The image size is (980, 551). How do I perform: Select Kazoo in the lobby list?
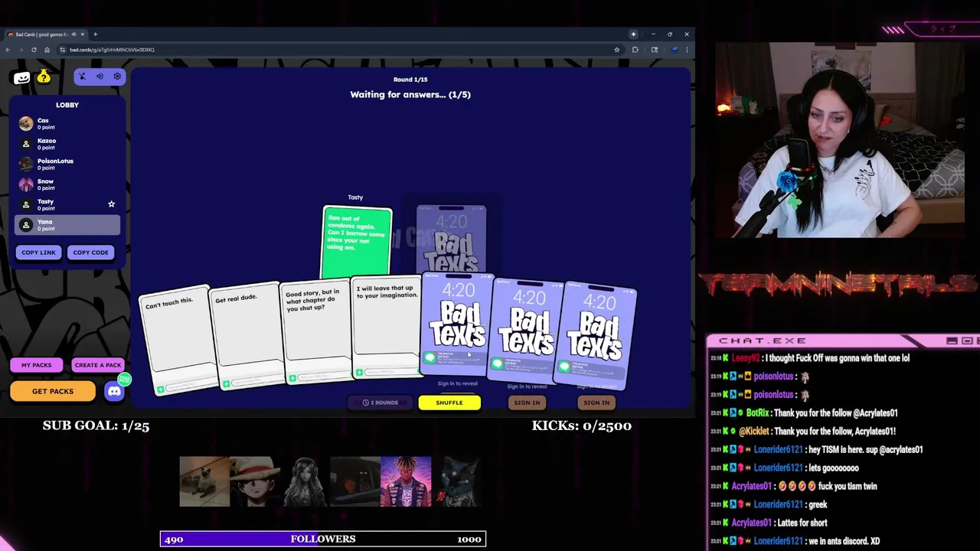coord(67,144)
